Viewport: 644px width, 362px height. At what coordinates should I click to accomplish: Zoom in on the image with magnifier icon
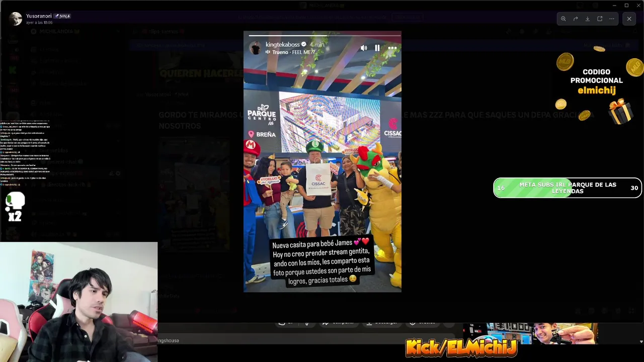563,19
